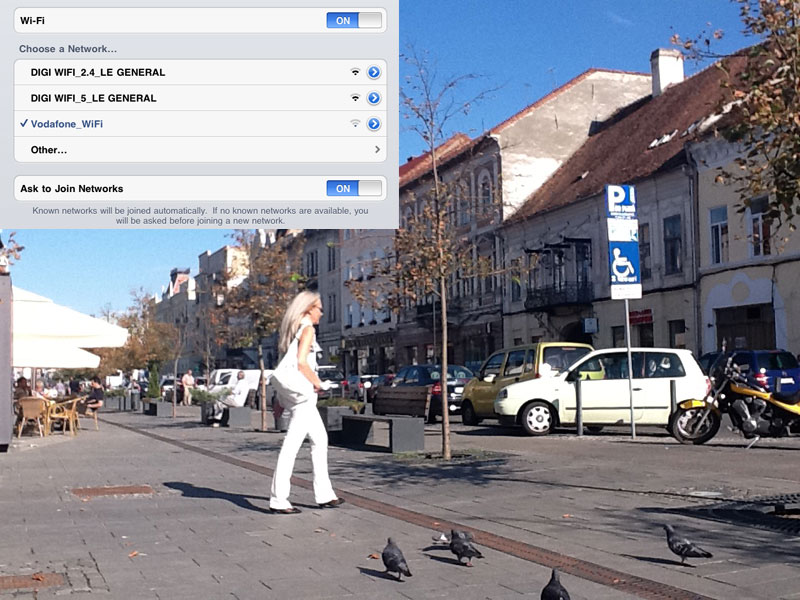Click the checkmark beside Vodafone_WiFi

[23, 124]
